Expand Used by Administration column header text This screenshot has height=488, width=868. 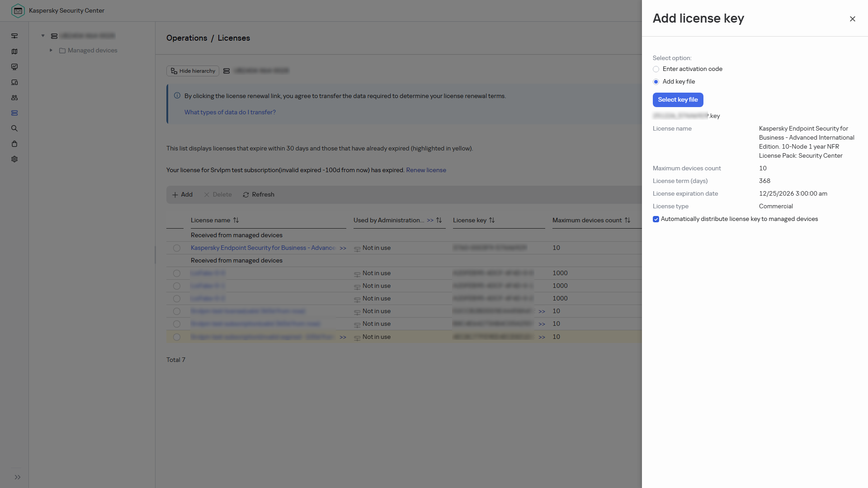point(430,221)
